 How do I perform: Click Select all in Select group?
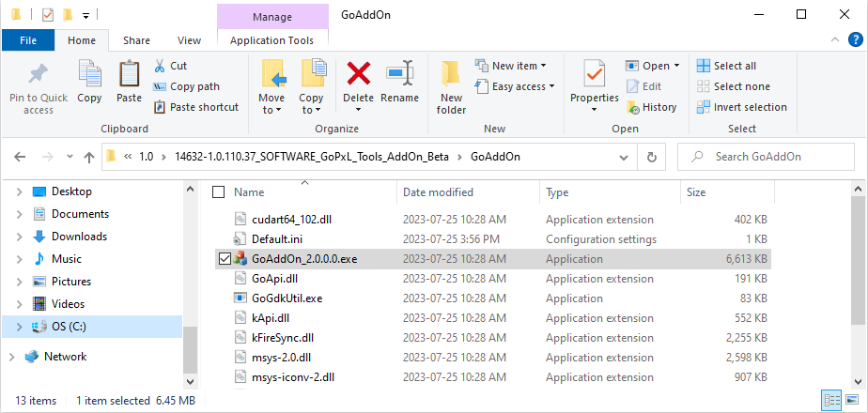click(726, 66)
